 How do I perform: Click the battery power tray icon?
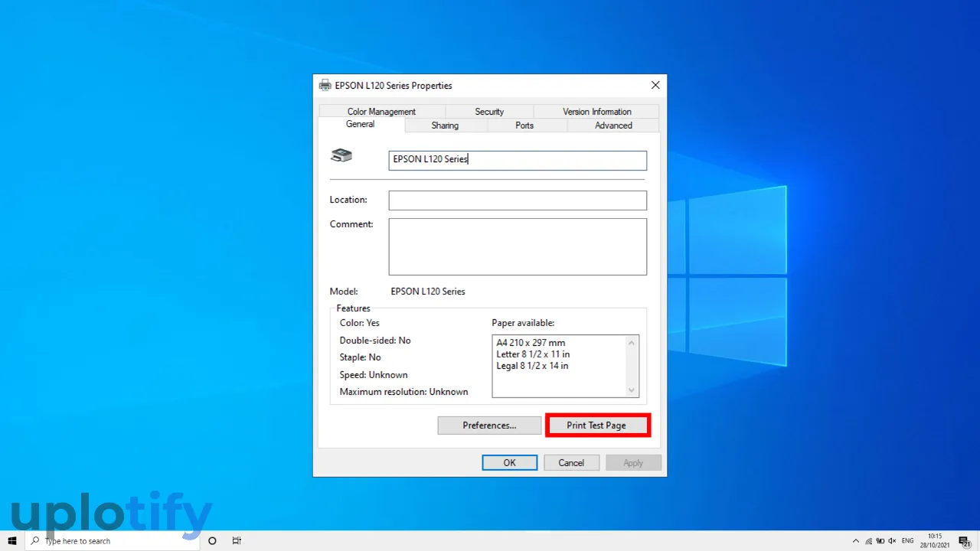point(880,540)
